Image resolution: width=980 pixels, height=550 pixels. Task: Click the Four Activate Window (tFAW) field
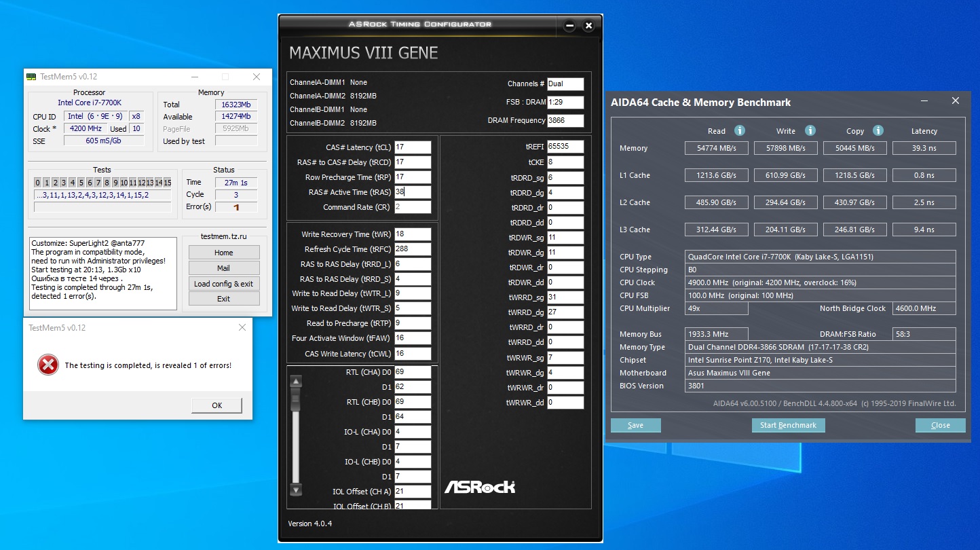413,338
